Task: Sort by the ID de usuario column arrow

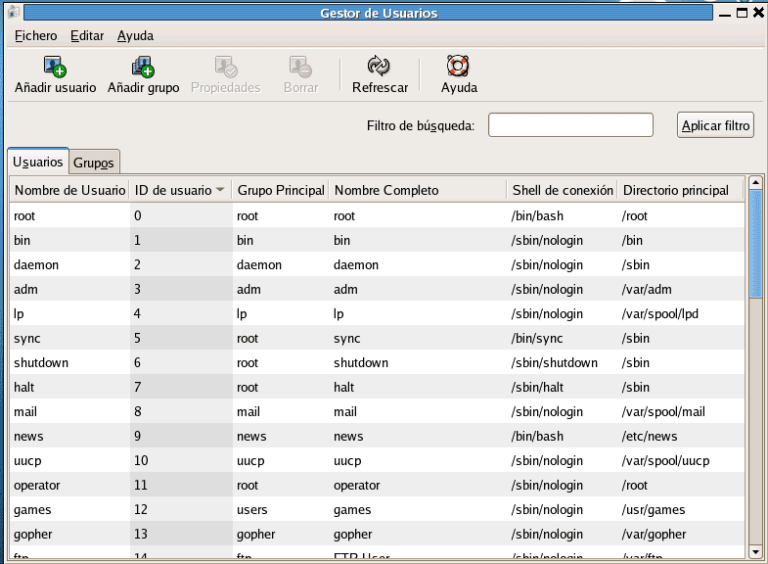Action: coord(220,190)
